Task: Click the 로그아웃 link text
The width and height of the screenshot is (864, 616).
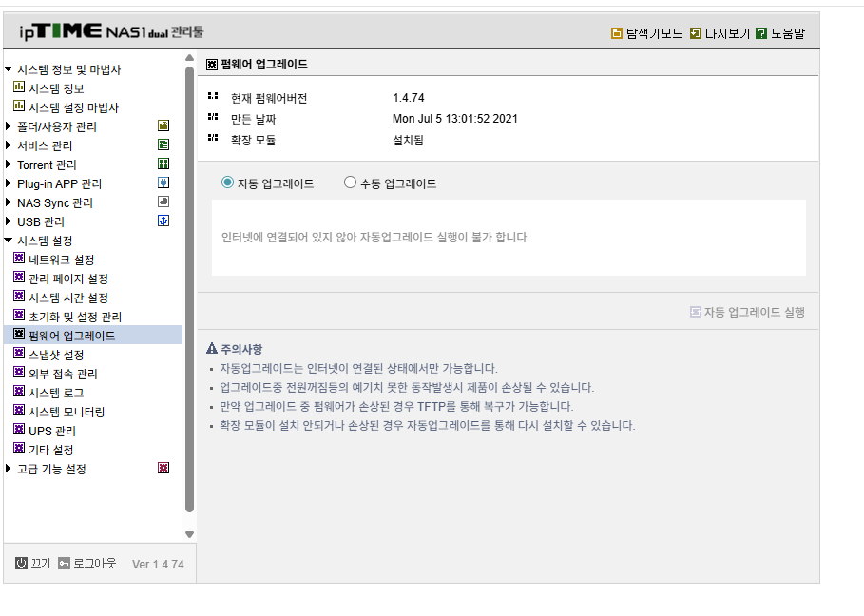Action: click(95, 563)
